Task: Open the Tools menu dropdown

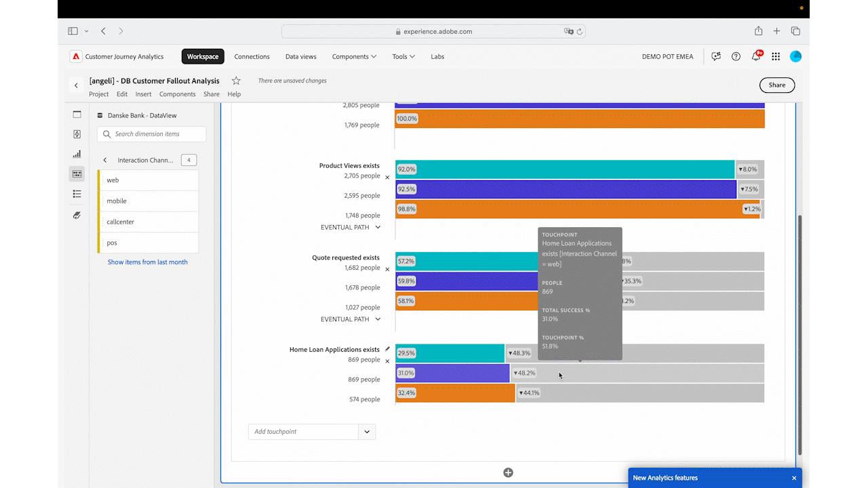Action: click(403, 57)
